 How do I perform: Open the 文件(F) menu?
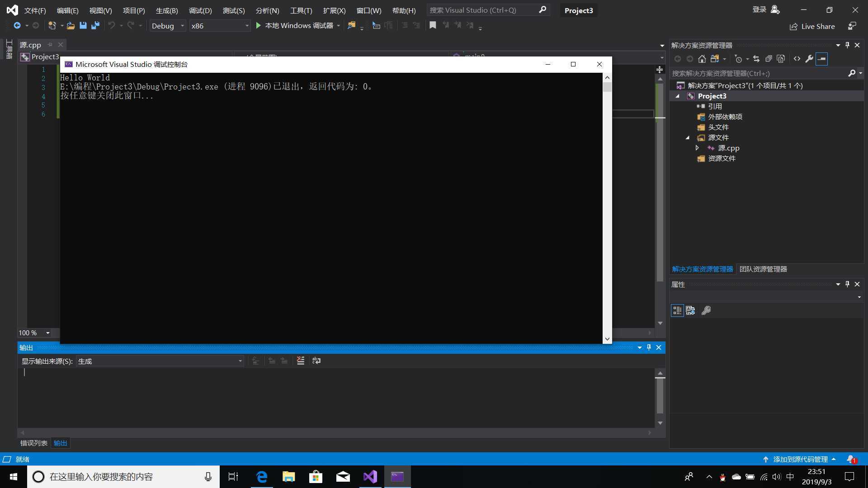pyautogui.click(x=35, y=10)
